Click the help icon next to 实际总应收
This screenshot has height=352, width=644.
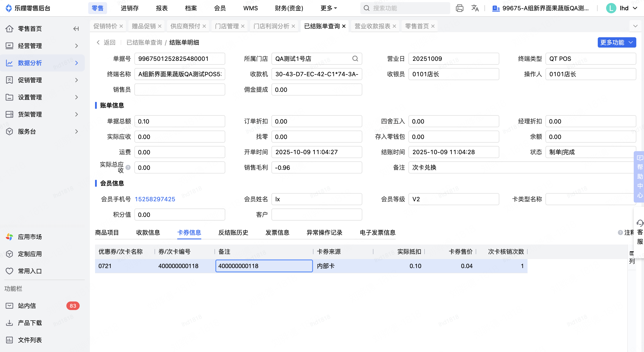tap(128, 167)
